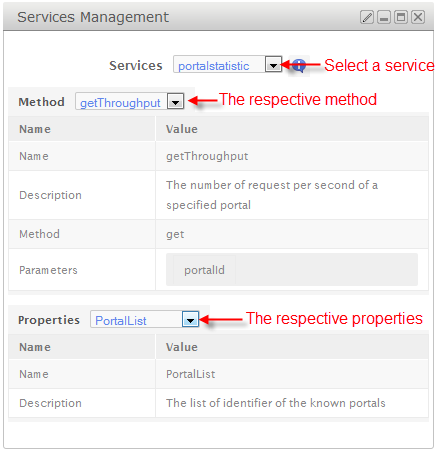This screenshot has height=449, width=436.
Task: Maximize the Services Management portlet
Action: coord(401,17)
